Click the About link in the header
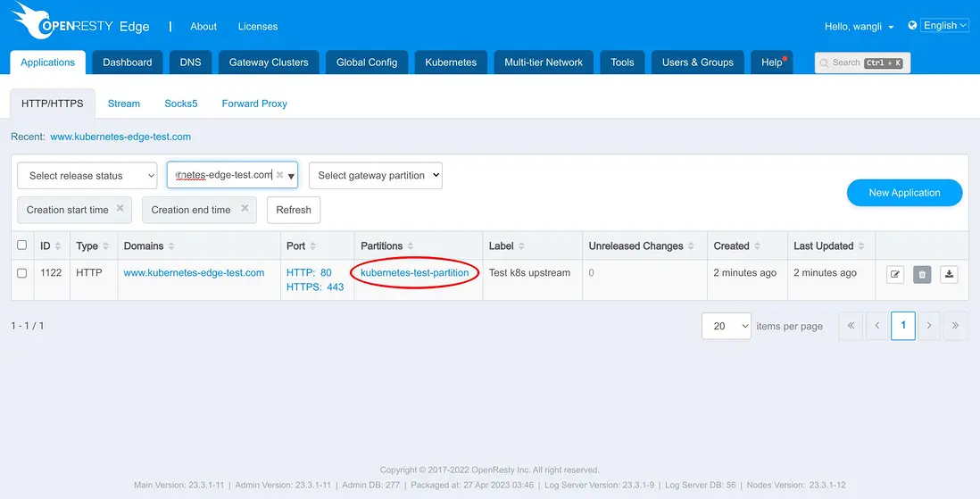 (203, 26)
